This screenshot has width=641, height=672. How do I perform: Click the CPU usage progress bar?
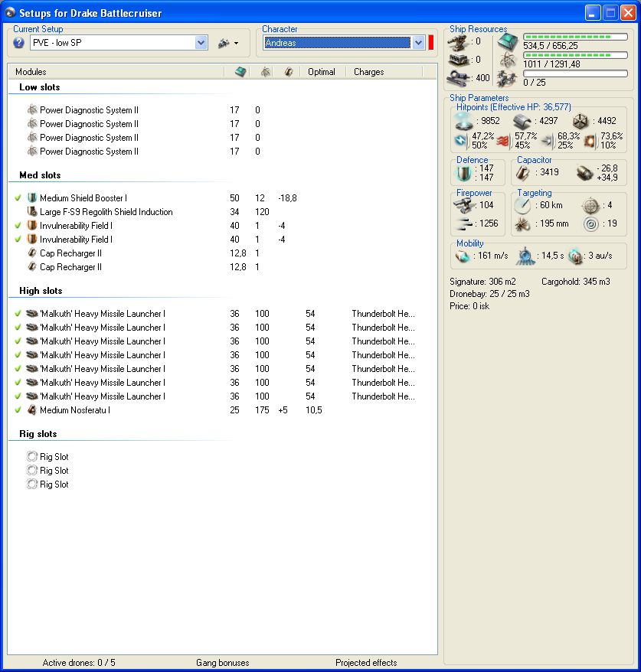[575, 37]
